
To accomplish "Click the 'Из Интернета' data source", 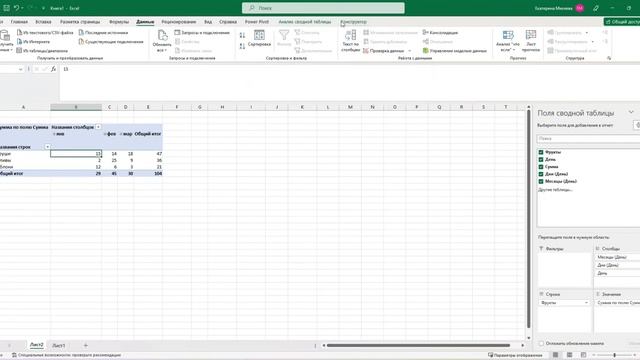I will [x=33, y=42].
